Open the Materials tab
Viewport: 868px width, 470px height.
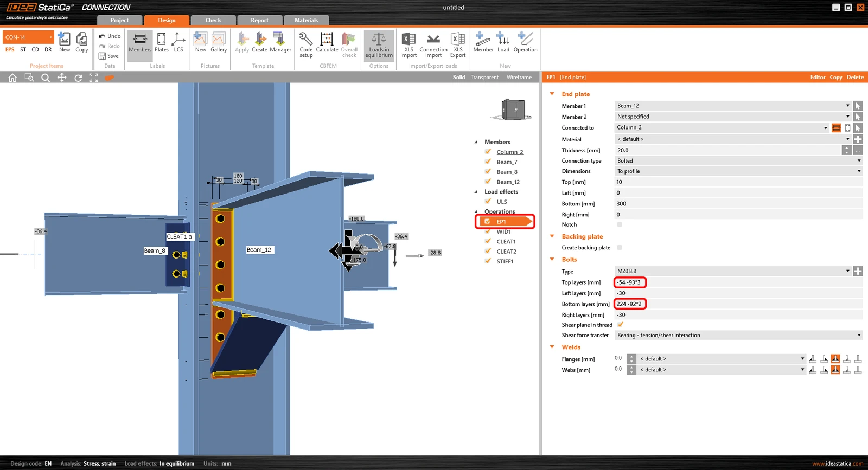pyautogui.click(x=307, y=20)
